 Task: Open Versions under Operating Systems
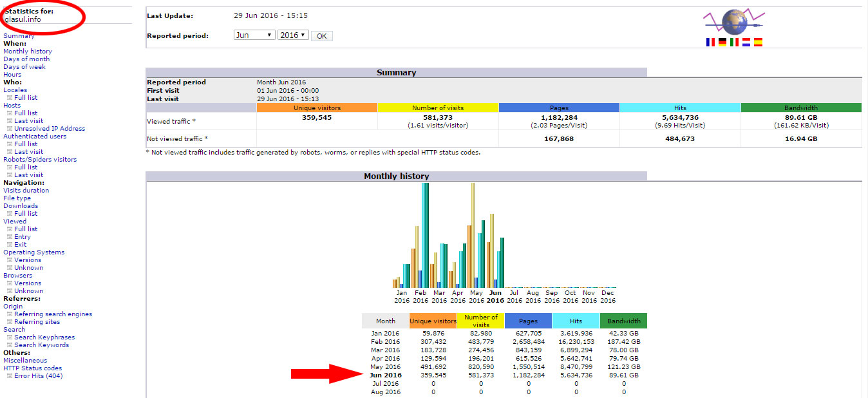point(28,260)
